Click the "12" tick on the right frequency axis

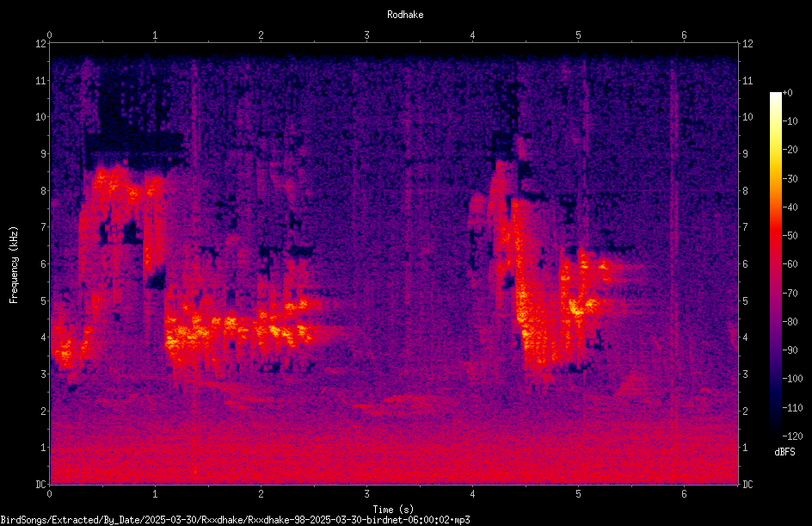point(747,44)
